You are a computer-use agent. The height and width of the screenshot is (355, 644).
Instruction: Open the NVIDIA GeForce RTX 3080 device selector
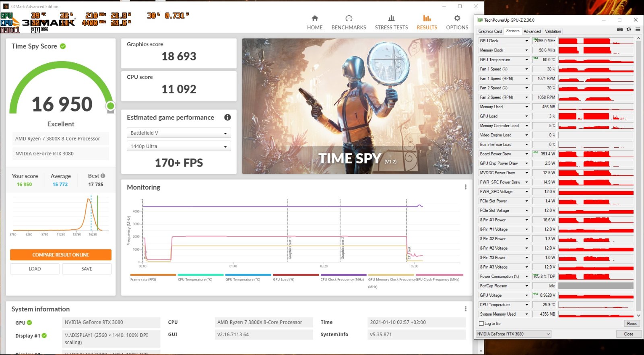[x=513, y=334]
